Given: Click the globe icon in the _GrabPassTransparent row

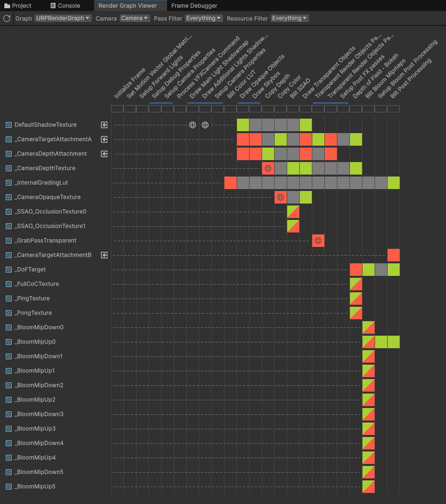Looking at the screenshot, I should point(318,240).
